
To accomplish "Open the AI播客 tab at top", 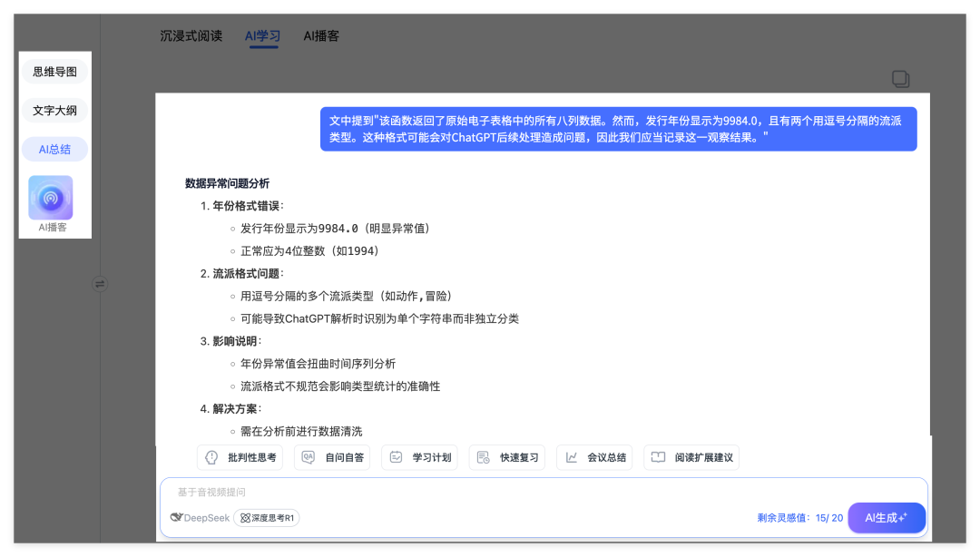I will (x=321, y=36).
